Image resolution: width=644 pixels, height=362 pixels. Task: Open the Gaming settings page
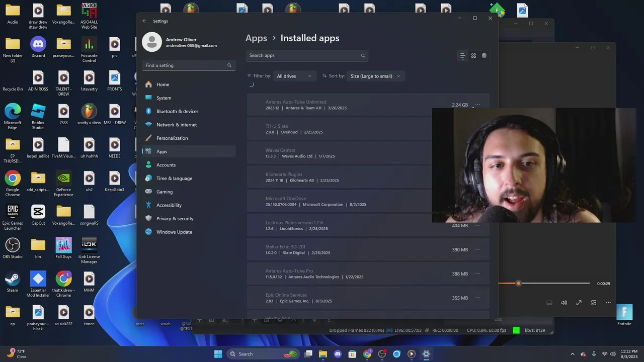pyautogui.click(x=189, y=192)
